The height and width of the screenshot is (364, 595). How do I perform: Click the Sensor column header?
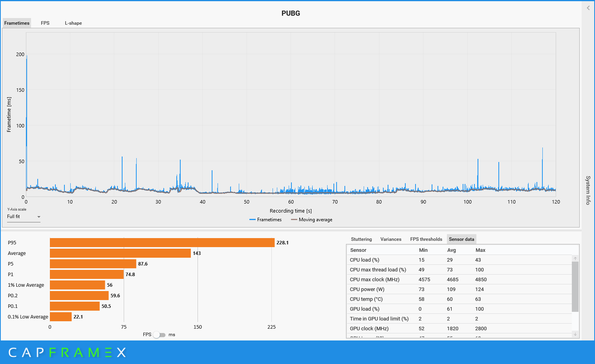358,250
